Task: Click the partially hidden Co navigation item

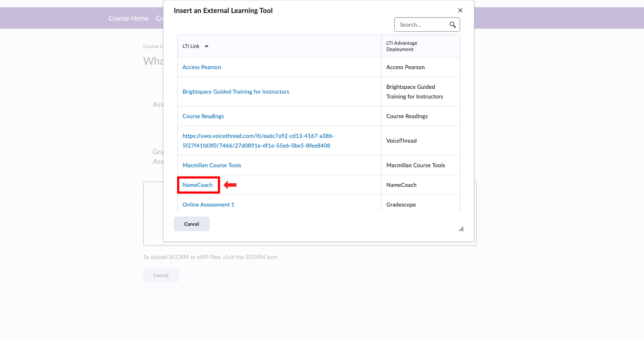Action: point(160,18)
